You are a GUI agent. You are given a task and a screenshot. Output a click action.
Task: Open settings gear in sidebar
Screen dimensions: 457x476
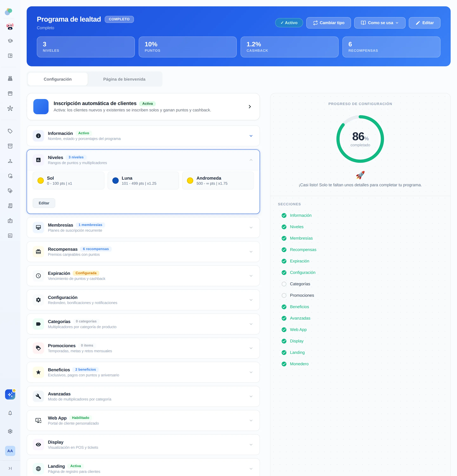[x=10, y=431]
